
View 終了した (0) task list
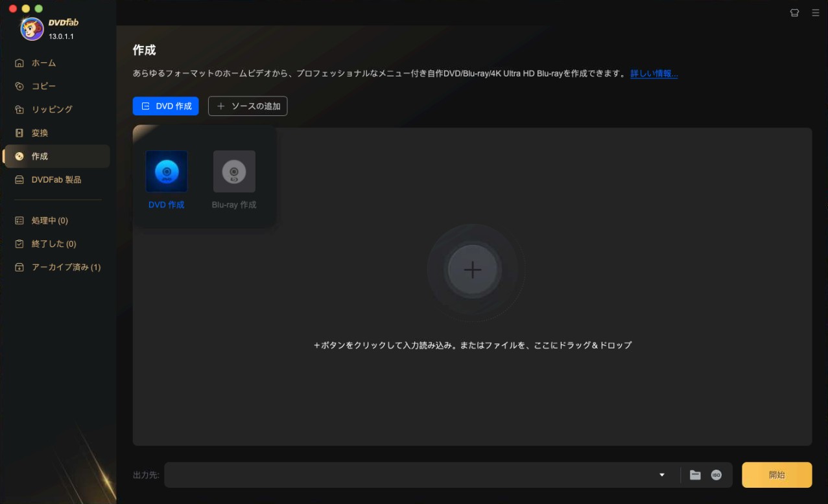[x=56, y=244]
